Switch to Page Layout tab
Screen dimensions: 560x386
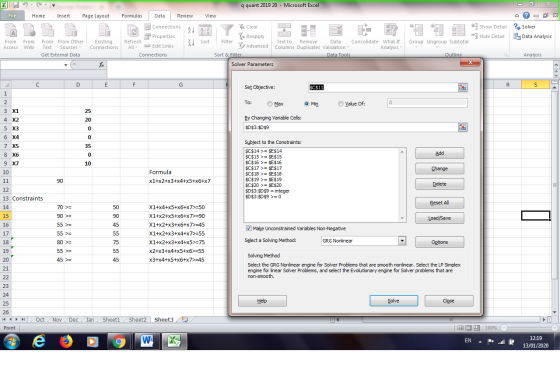(x=95, y=16)
